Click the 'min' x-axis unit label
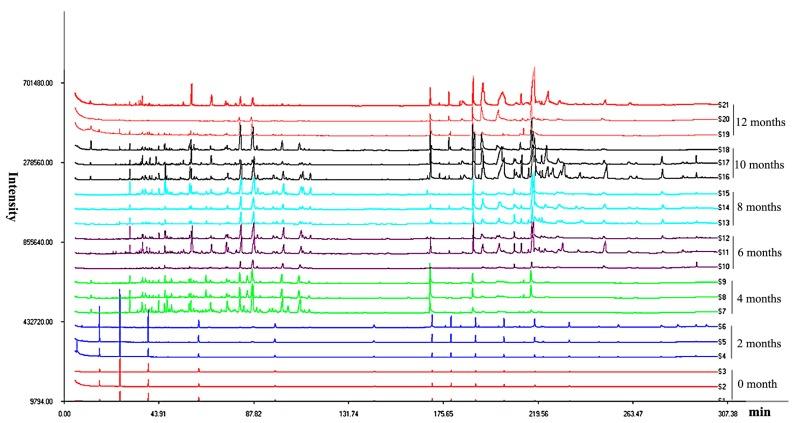 tap(761, 412)
